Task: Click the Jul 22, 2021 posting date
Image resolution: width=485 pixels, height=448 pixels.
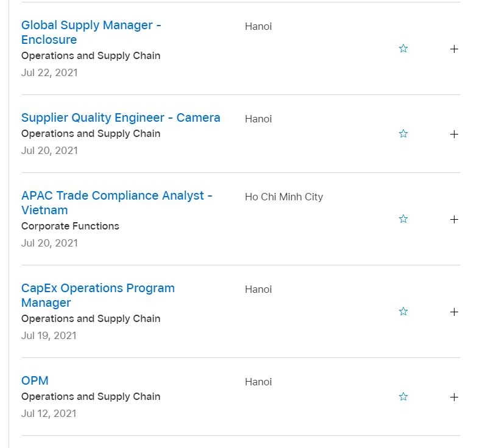Action: (x=49, y=72)
